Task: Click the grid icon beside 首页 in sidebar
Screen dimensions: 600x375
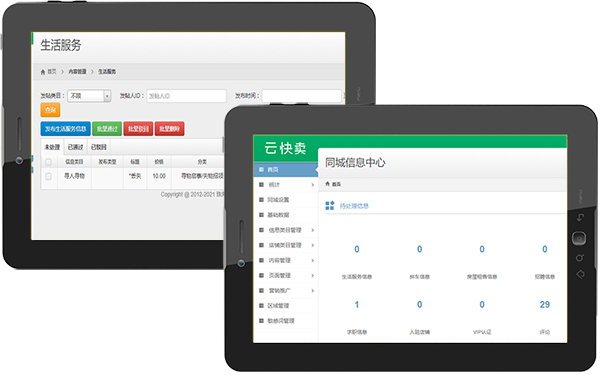Action: [x=261, y=169]
